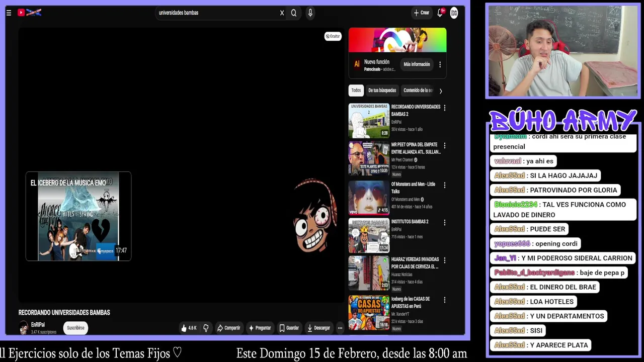The width and height of the screenshot is (644, 362).
Task: Click the Preguntar AI button
Action: coord(260,328)
